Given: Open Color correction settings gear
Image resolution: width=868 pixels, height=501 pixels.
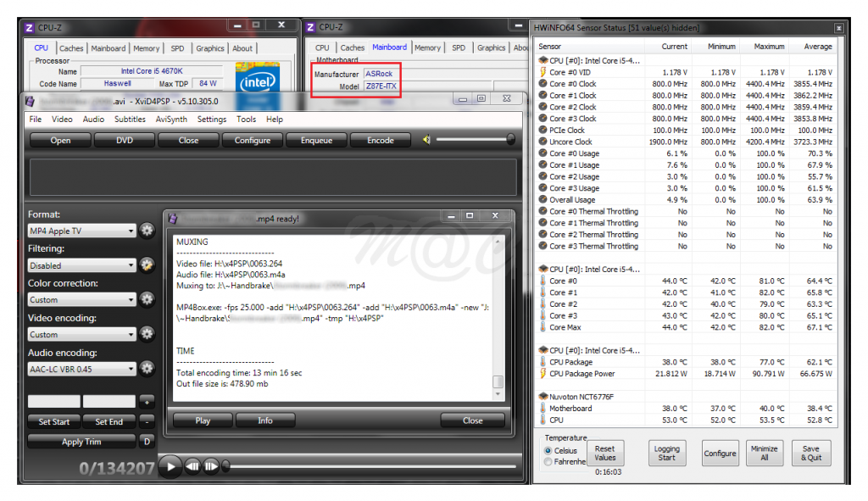Looking at the screenshot, I should pos(147,299).
